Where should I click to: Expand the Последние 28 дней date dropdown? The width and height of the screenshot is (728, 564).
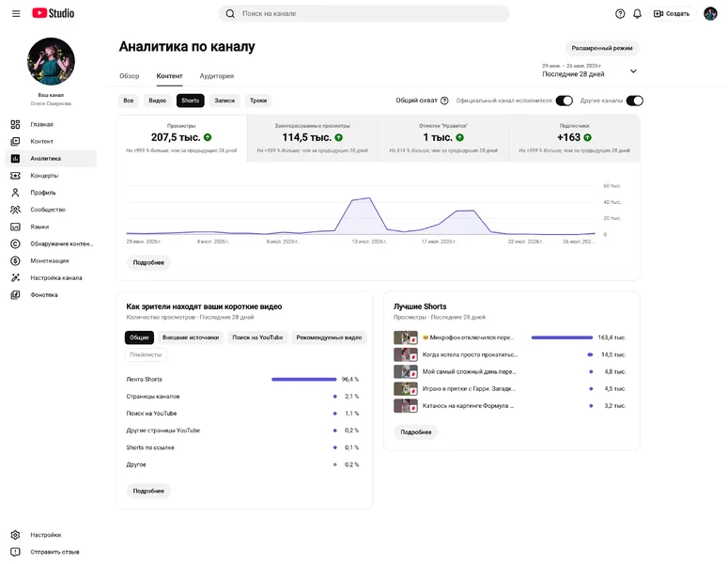tap(633, 71)
